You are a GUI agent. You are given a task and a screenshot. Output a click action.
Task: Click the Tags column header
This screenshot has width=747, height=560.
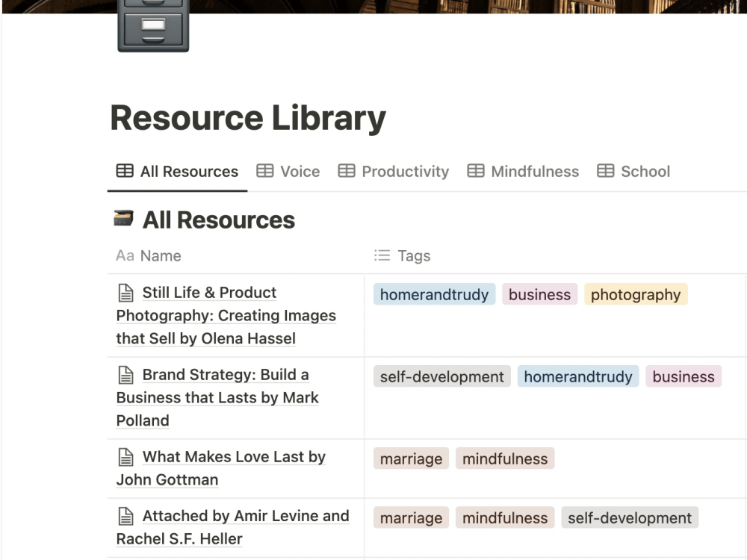click(x=402, y=255)
